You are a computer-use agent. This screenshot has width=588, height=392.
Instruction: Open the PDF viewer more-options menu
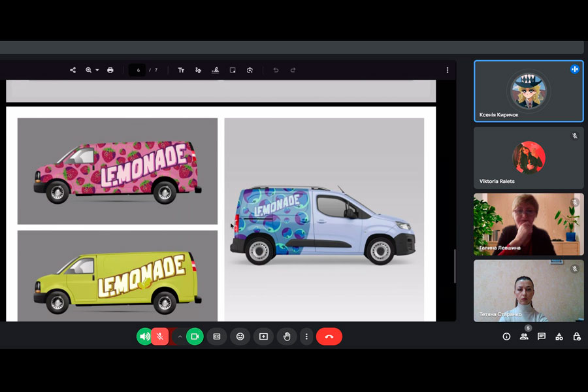pos(448,70)
